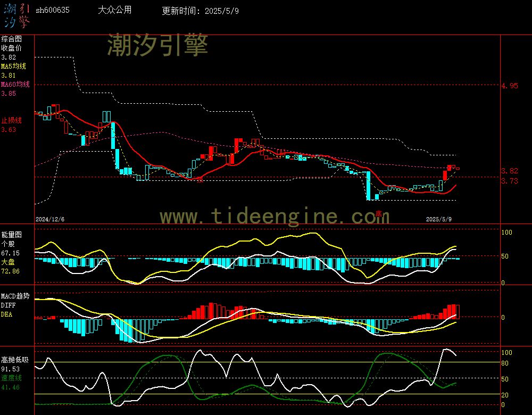This screenshot has height=415, width=532.
Task: Click the 4.95 price axis label
Action: pos(510,86)
